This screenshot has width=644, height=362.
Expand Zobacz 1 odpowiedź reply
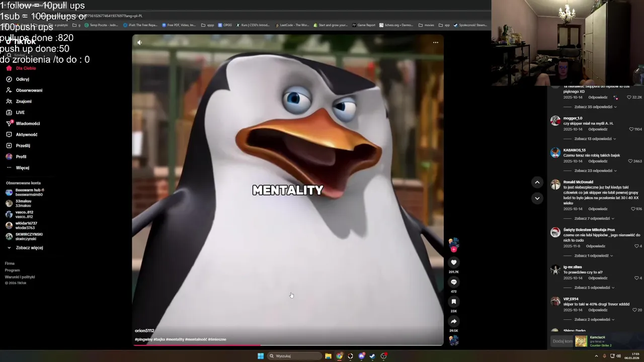point(594,256)
